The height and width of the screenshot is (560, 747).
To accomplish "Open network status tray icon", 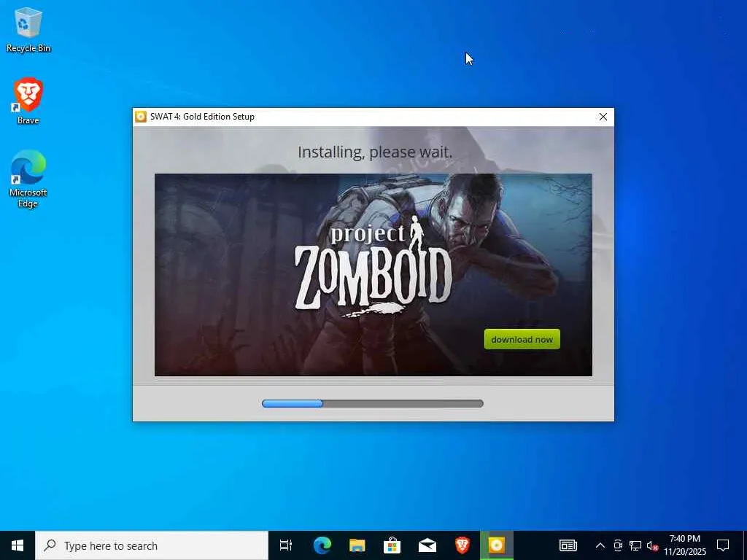I will pos(635,545).
